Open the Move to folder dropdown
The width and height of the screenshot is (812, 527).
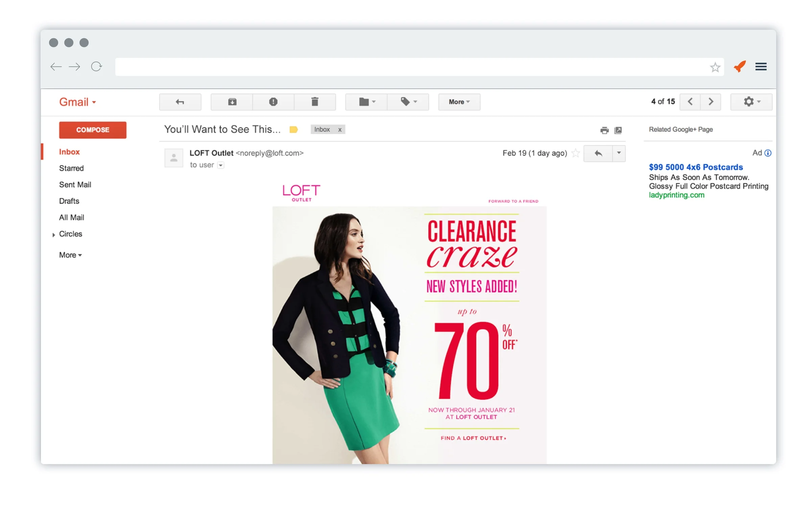(x=366, y=102)
